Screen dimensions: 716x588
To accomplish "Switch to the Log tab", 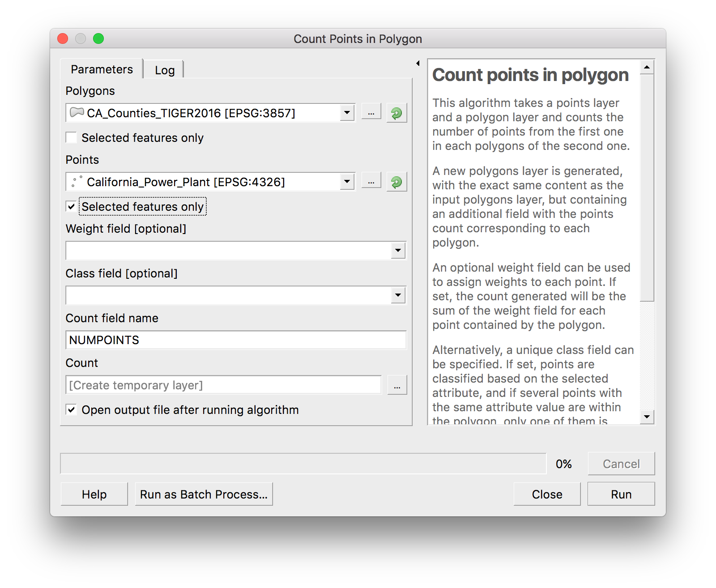I will tap(165, 70).
